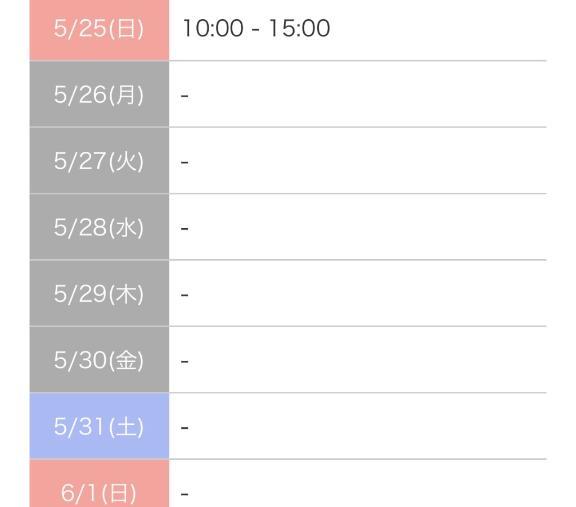
Task: Click the dash entry beside 5/29(木)
Action: [185, 295]
